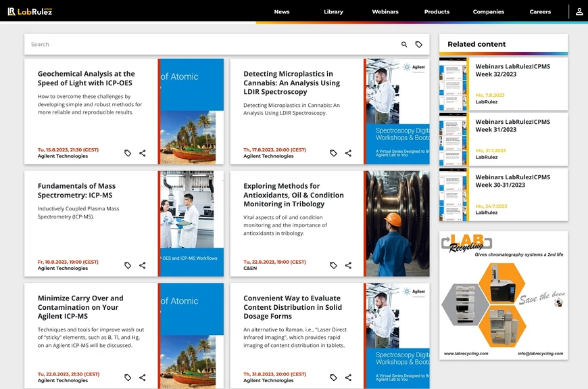Click the Exploring Methods for Antioxidants card image
The image size is (588, 389).
(397, 223)
